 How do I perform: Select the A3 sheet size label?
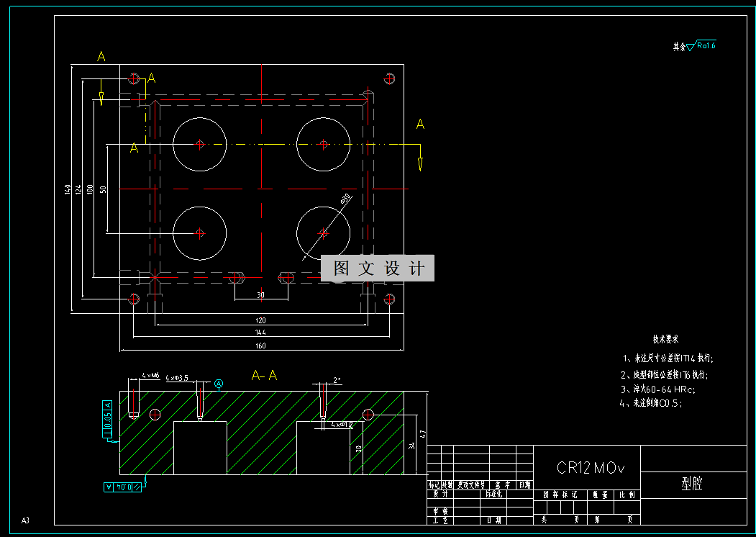tap(25, 520)
